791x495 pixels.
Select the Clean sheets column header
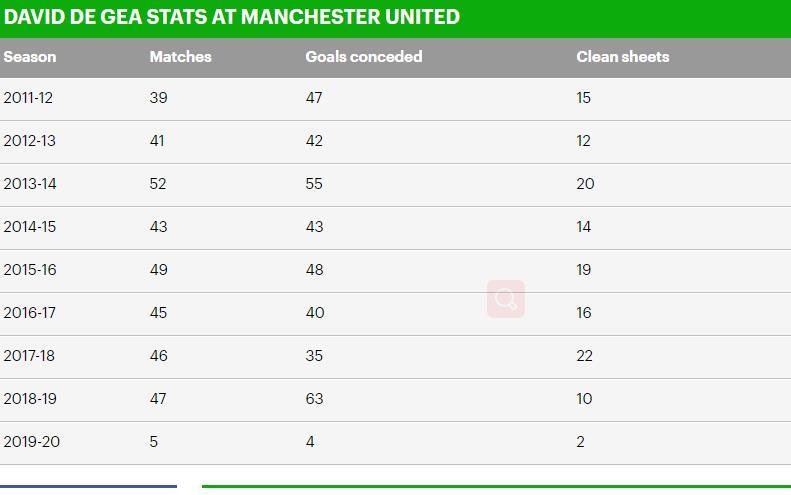(622, 57)
